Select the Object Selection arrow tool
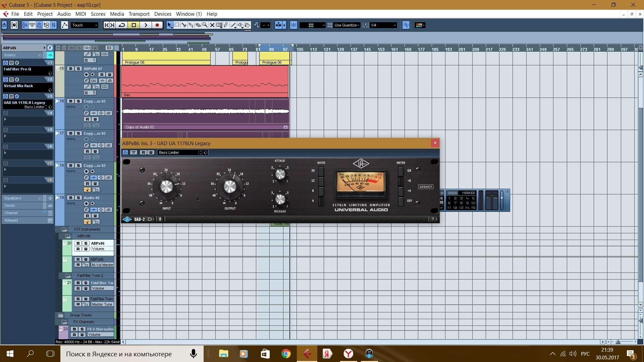Screen dimensions: 644x362 click(x=170, y=25)
